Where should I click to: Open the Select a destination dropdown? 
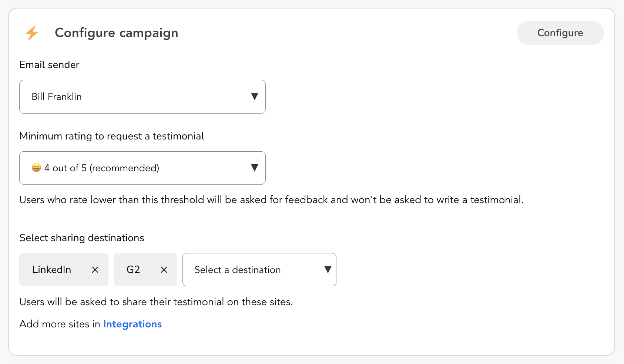tap(259, 270)
